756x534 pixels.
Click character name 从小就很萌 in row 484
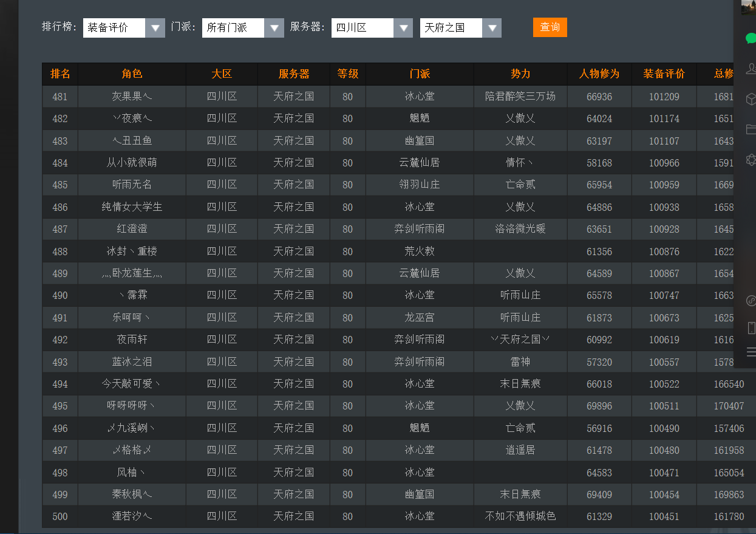click(x=132, y=163)
